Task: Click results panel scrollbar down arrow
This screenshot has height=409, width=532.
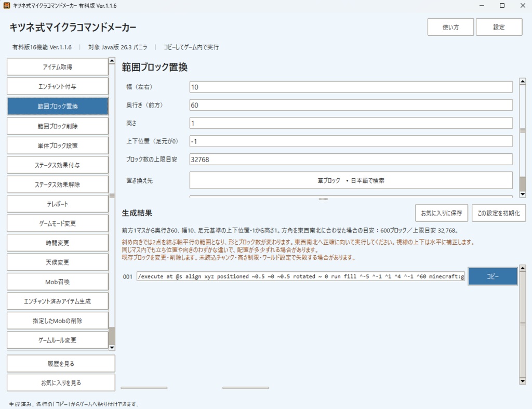Action: pyautogui.click(x=523, y=381)
